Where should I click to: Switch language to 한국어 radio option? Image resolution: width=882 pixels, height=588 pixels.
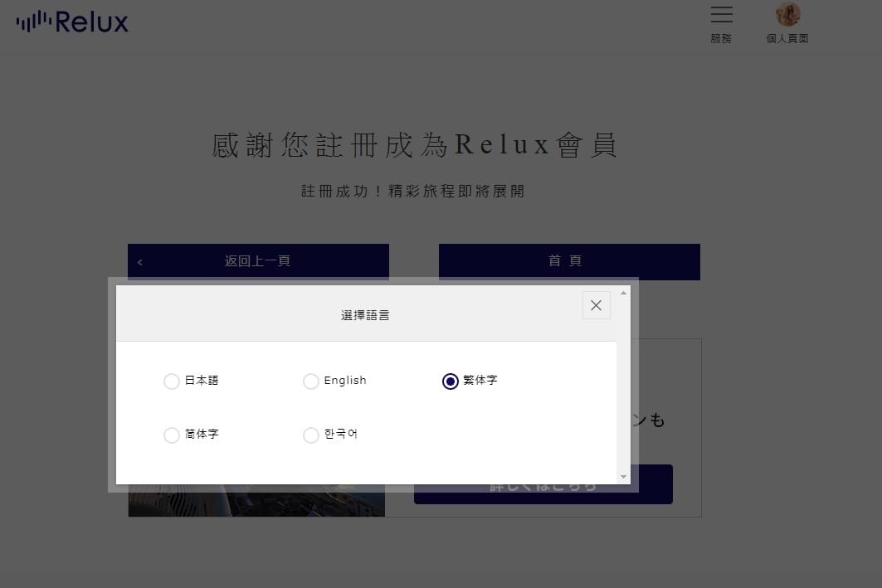click(x=311, y=435)
